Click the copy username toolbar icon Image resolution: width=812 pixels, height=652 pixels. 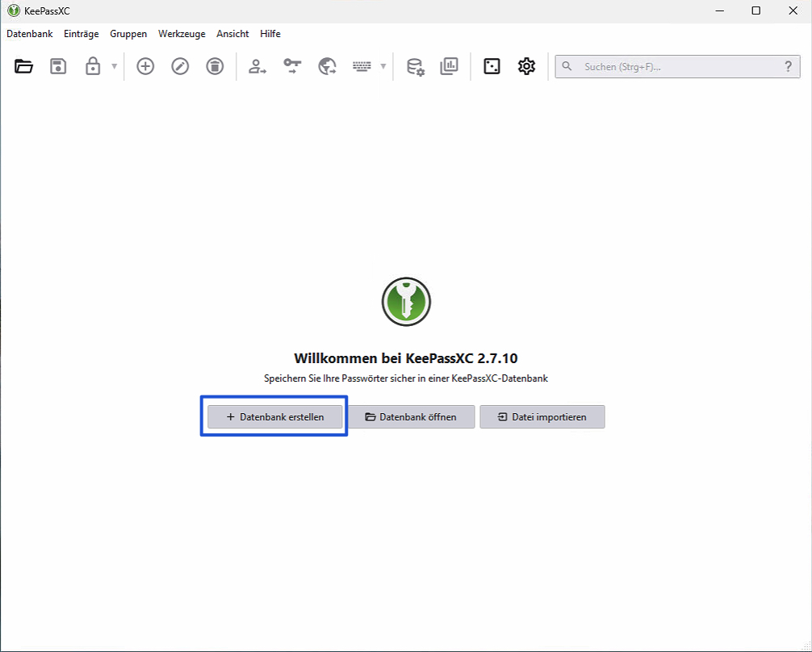tap(257, 66)
